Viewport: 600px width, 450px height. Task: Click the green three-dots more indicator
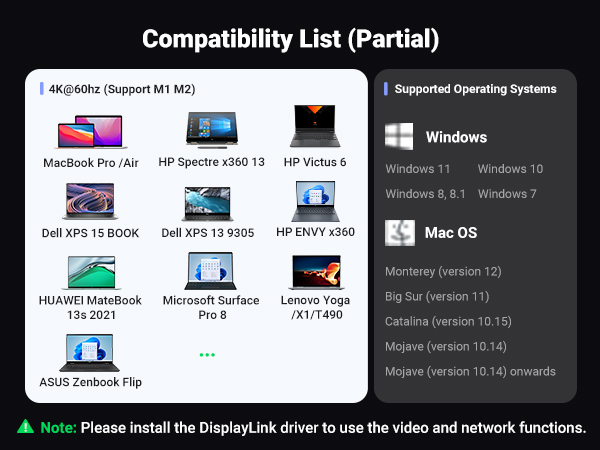[x=207, y=355]
